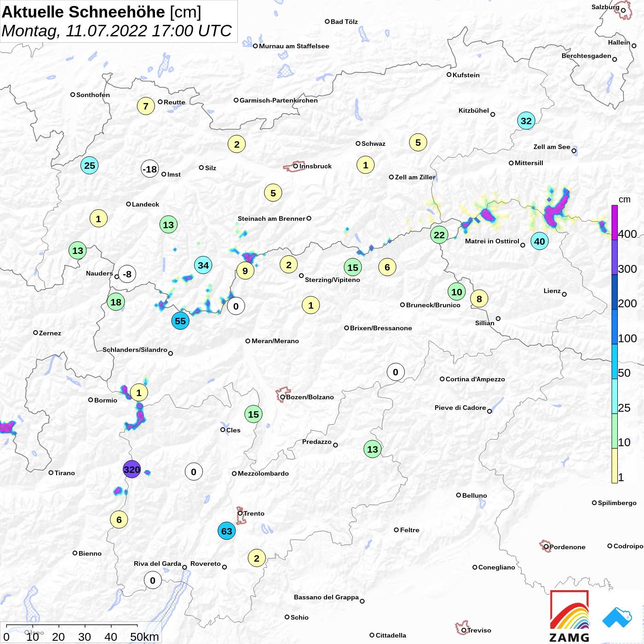This screenshot has height=644, width=644.
Task: Click the blue logo beside ZAMG
Action: coord(617,617)
